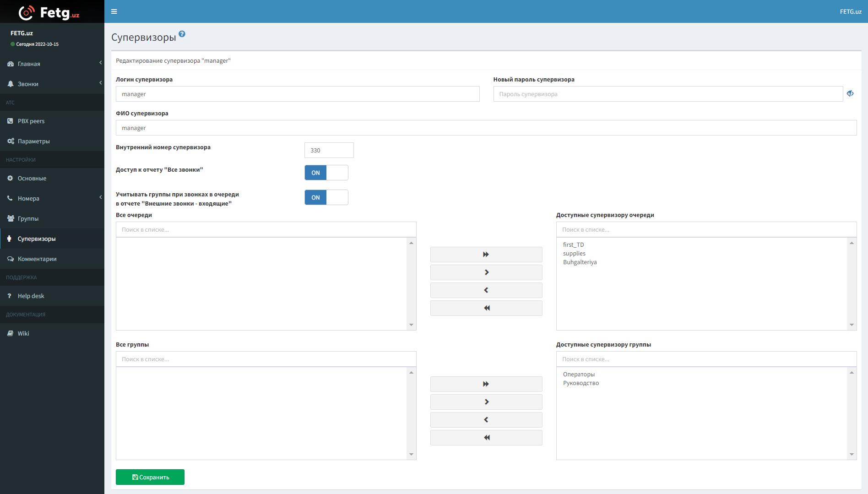Click the PBX peers phone icon
The height and width of the screenshot is (494, 868).
pyautogui.click(x=11, y=121)
